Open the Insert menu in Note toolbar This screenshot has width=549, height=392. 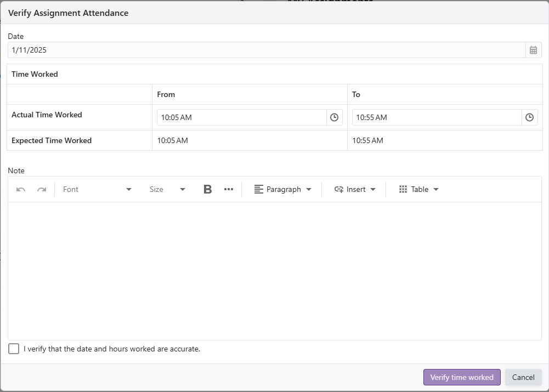pyautogui.click(x=355, y=189)
